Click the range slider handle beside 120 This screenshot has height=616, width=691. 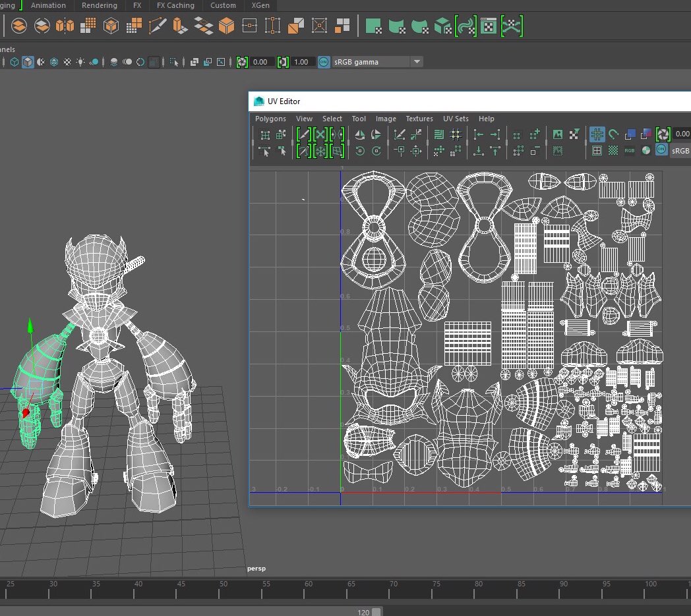[376, 612]
